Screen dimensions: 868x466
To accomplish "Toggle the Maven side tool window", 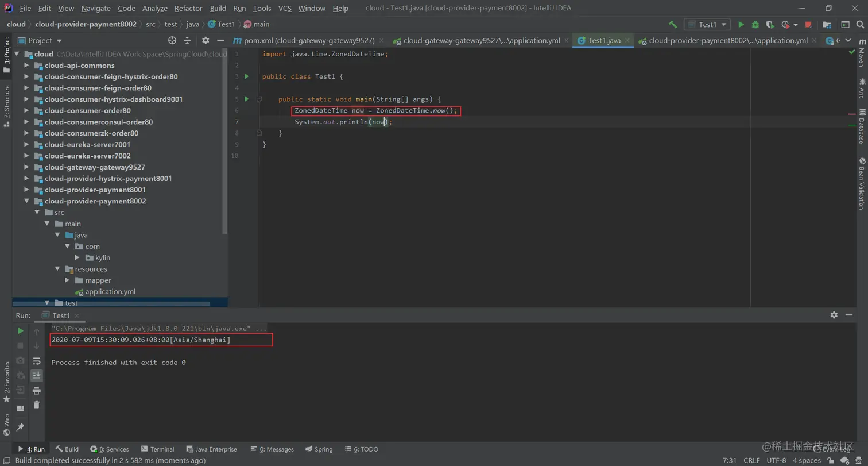I will (x=862, y=53).
